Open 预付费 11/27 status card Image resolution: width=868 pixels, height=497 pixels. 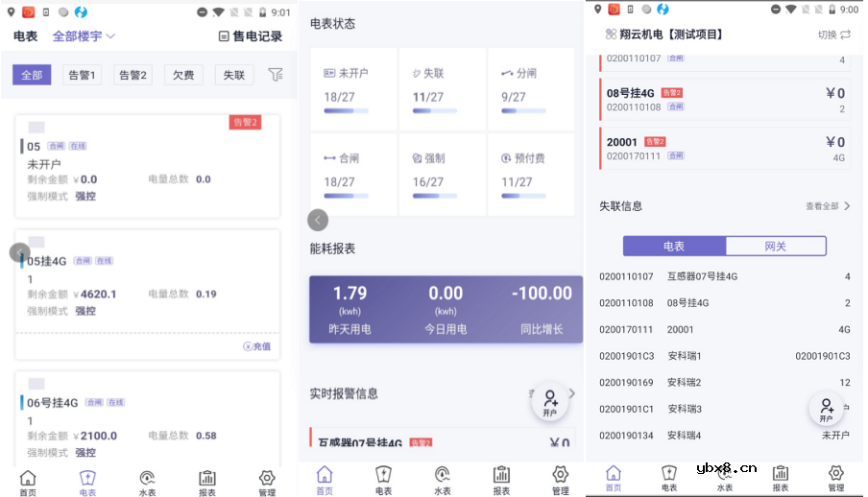click(531, 175)
